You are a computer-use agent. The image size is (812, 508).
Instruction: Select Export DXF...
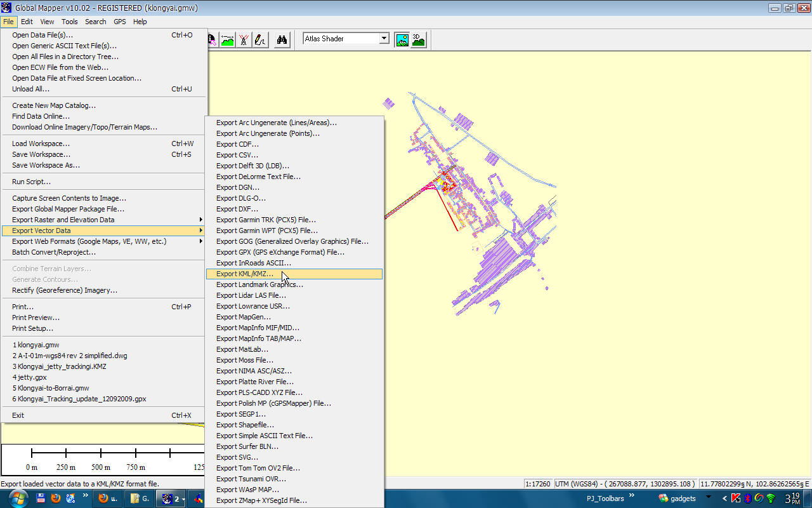(294, 209)
